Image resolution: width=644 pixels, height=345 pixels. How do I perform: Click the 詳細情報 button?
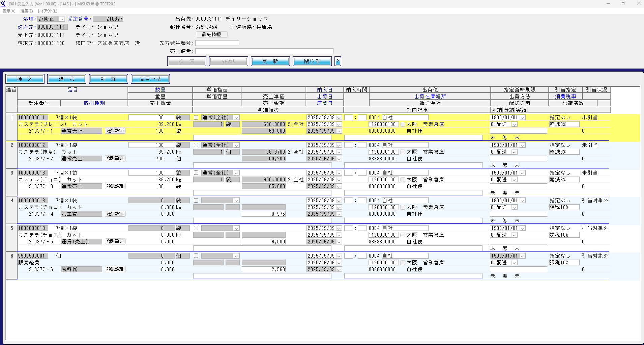[212, 35]
